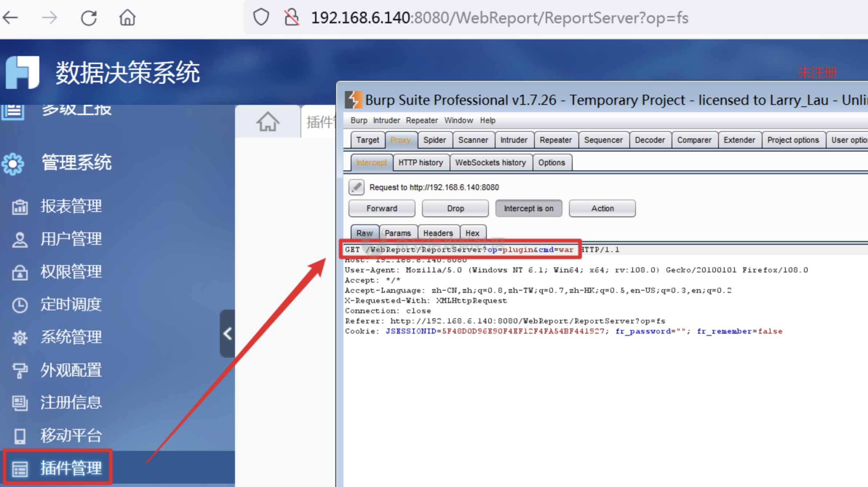Image resolution: width=868 pixels, height=487 pixels.
Task: Select the WebSockets history sub-tab
Action: (x=491, y=163)
